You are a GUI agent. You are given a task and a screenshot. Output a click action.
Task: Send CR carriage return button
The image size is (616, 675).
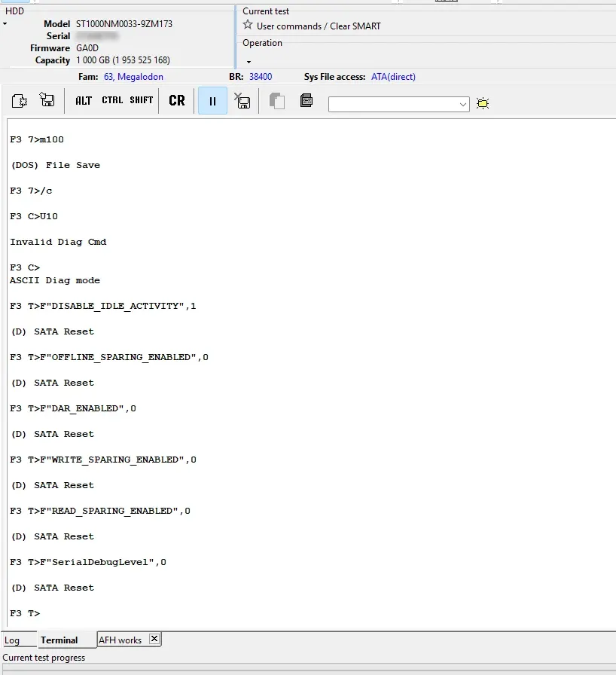point(177,101)
